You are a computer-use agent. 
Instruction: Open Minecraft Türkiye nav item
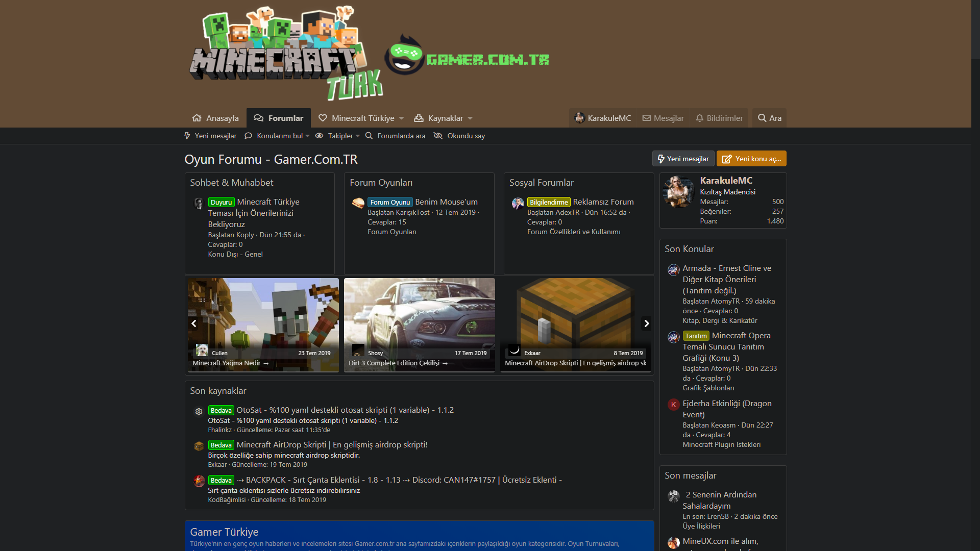356,118
